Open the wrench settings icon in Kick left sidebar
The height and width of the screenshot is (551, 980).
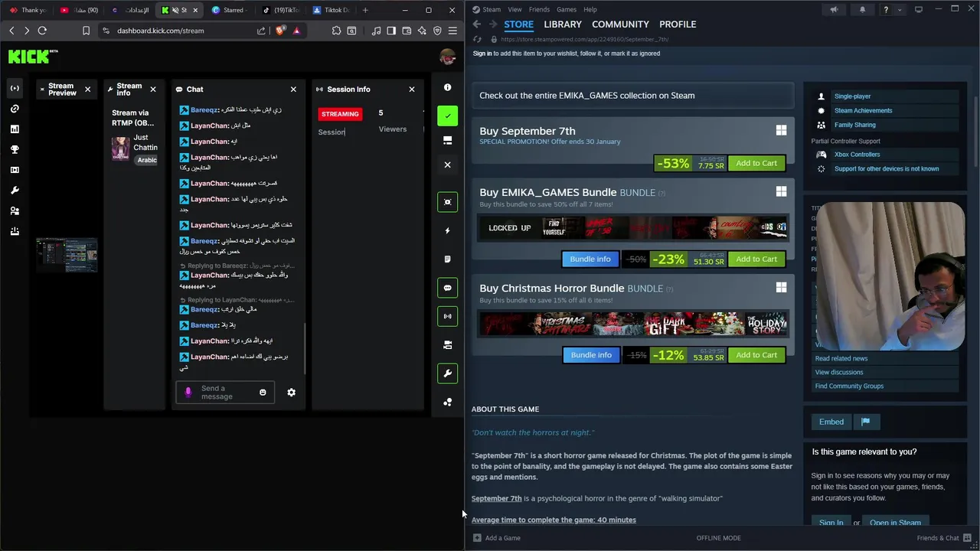coord(15,191)
